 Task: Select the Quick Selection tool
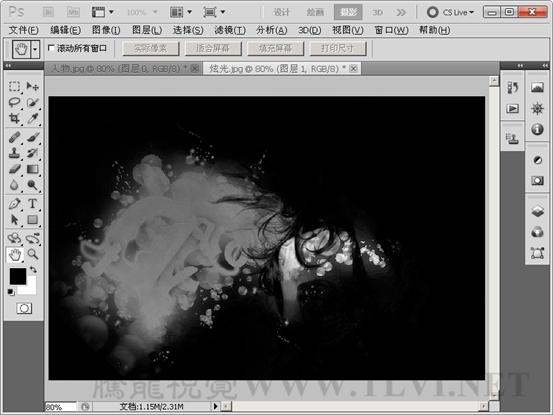coord(32,102)
